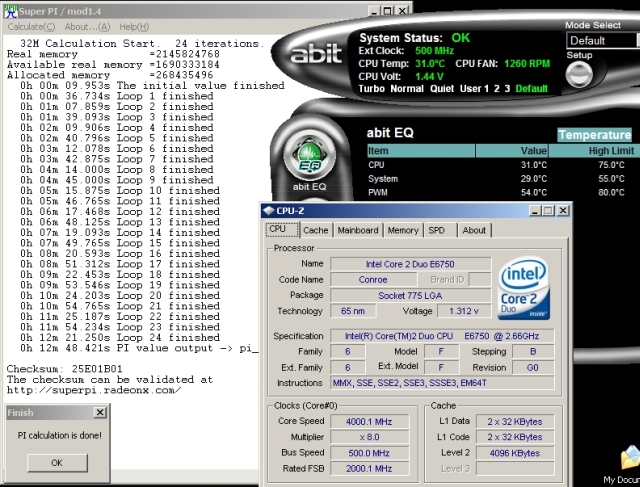640x487 pixels.
Task: Click the High Limit column header
Action: pyautogui.click(x=594, y=151)
